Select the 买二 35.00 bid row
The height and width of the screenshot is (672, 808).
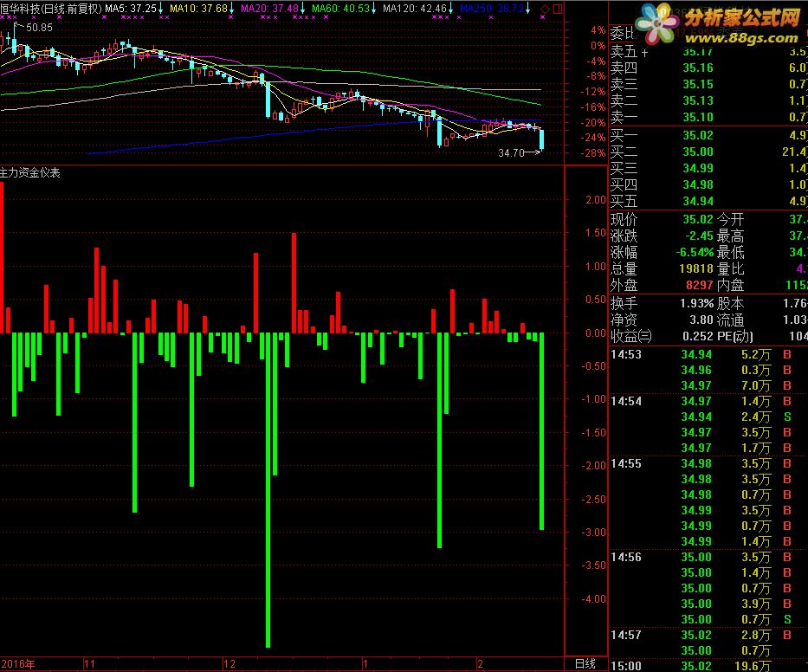pos(708,152)
